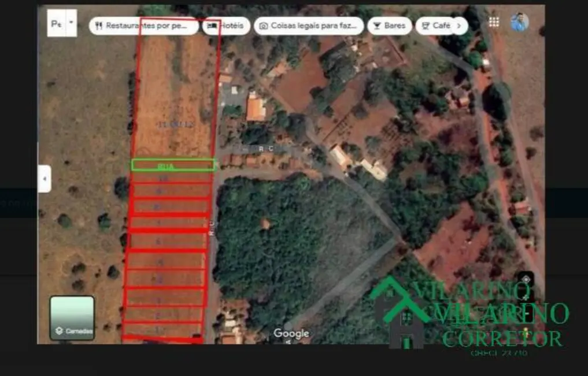Select the Bares category
588x376 pixels.
pyautogui.click(x=389, y=25)
